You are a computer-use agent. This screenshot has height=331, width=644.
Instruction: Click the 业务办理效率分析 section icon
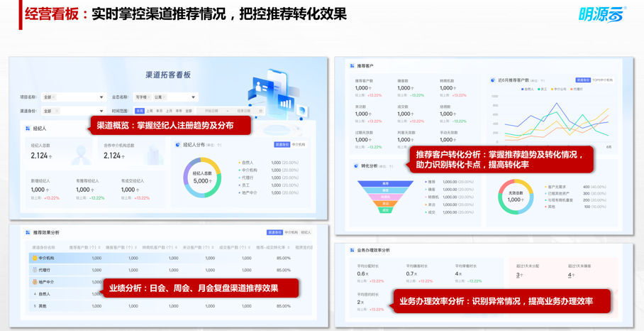click(x=352, y=250)
